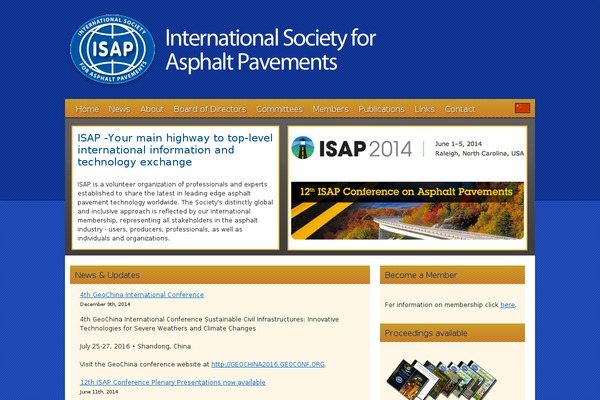This screenshot has width=600, height=400.
Task: Click the membership 'here' link
Action: 507,305
